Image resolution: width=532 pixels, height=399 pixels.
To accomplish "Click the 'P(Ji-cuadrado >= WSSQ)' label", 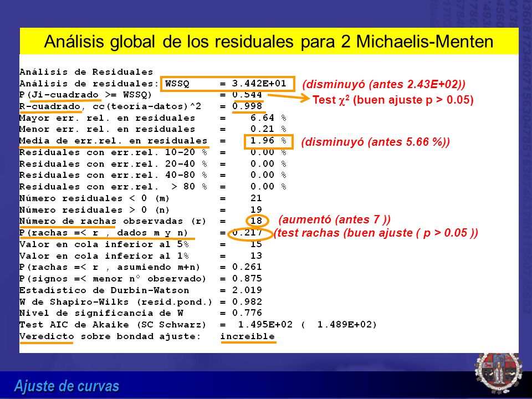I will point(85,95).
